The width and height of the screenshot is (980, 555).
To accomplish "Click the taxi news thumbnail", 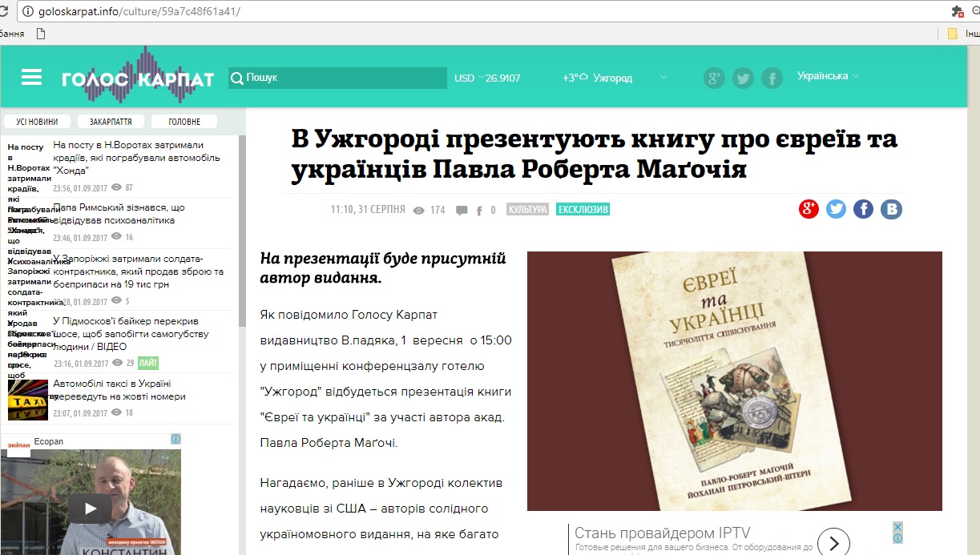I will tap(28, 399).
